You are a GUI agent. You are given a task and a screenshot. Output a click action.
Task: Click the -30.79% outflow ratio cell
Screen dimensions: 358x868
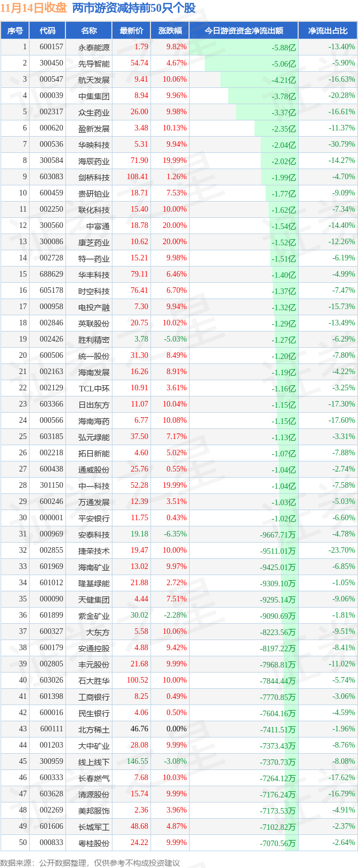click(342, 144)
